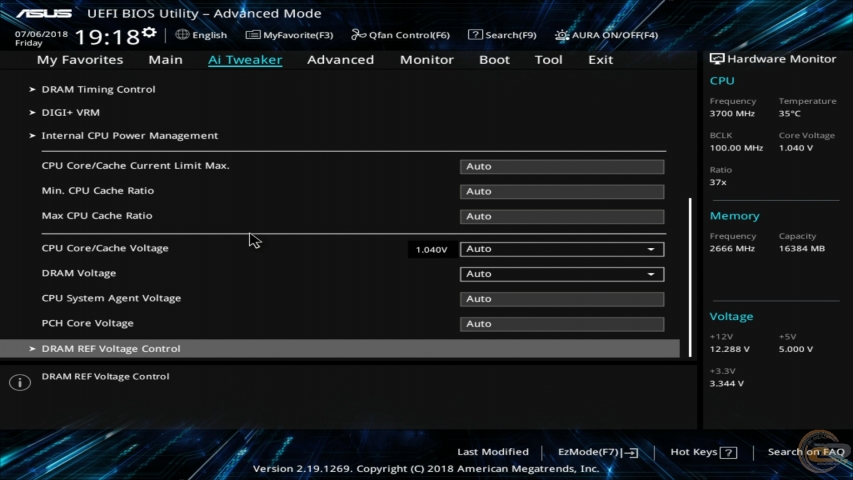Select the Ai Tweaker tab
The width and height of the screenshot is (853, 480).
pos(245,59)
